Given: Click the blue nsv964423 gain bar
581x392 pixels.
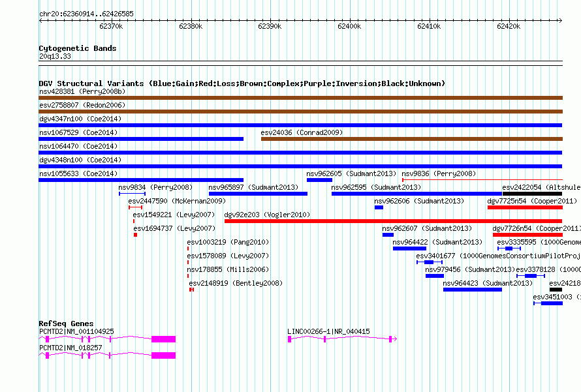Looking at the screenshot, I should click(473, 290).
